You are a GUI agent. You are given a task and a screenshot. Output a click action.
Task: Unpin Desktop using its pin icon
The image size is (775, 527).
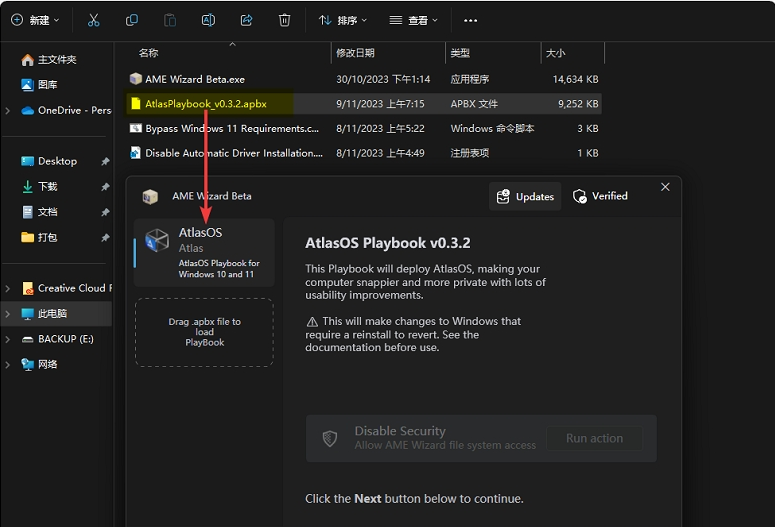click(x=105, y=162)
